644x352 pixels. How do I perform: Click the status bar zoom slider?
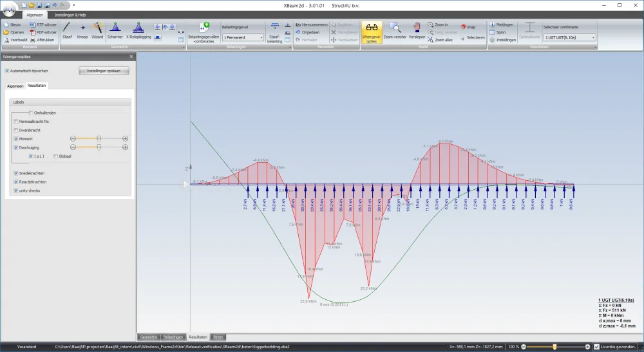pyautogui.click(x=555, y=347)
